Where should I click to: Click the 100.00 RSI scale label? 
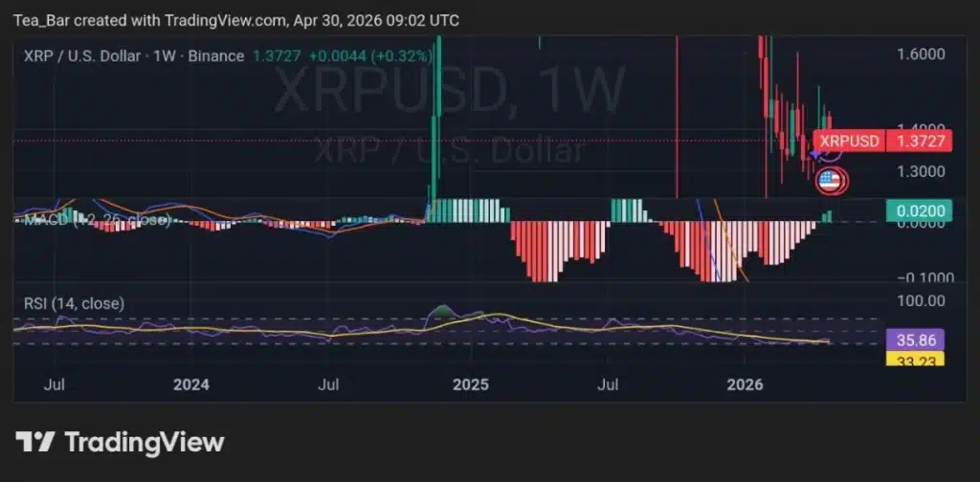(x=921, y=301)
